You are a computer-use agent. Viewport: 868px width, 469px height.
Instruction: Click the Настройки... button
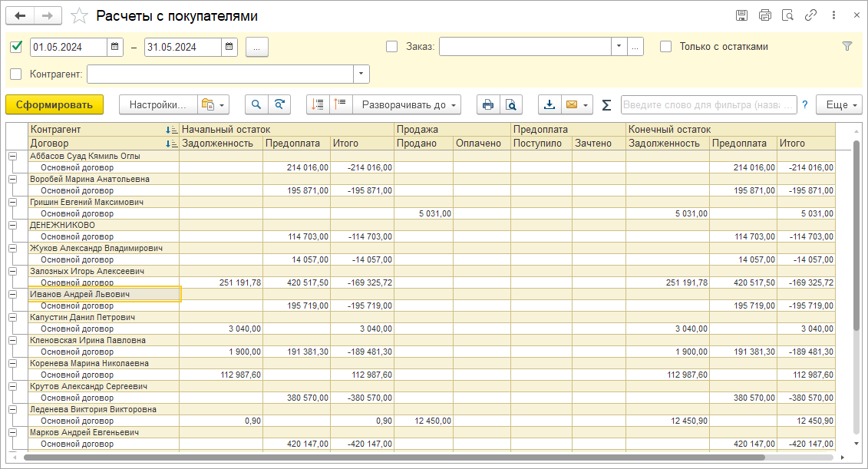coord(157,104)
